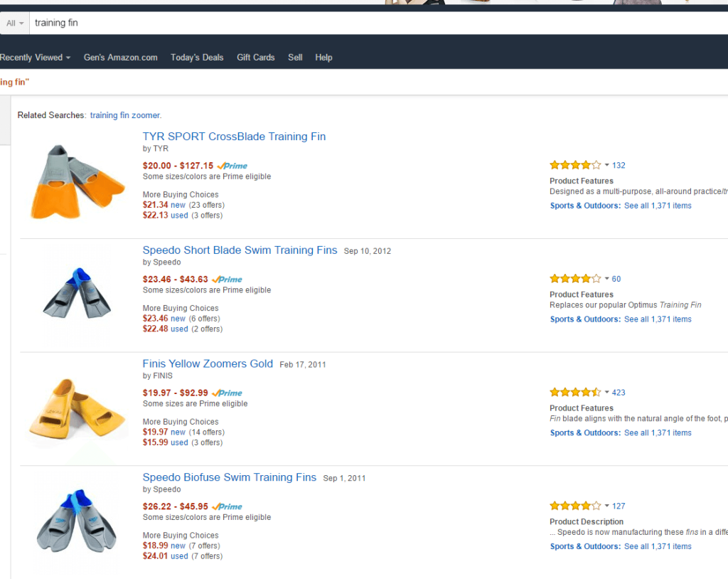Click the star rating for Speedo Short Blade fins

(574, 278)
